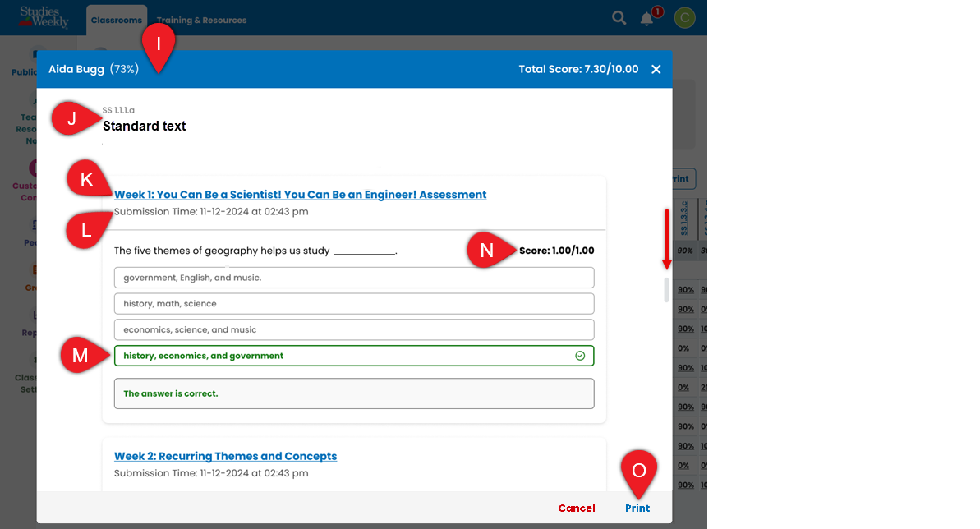Open the search magnifier icon
The width and height of the screenshot is (980, 529).
point(619,18)
